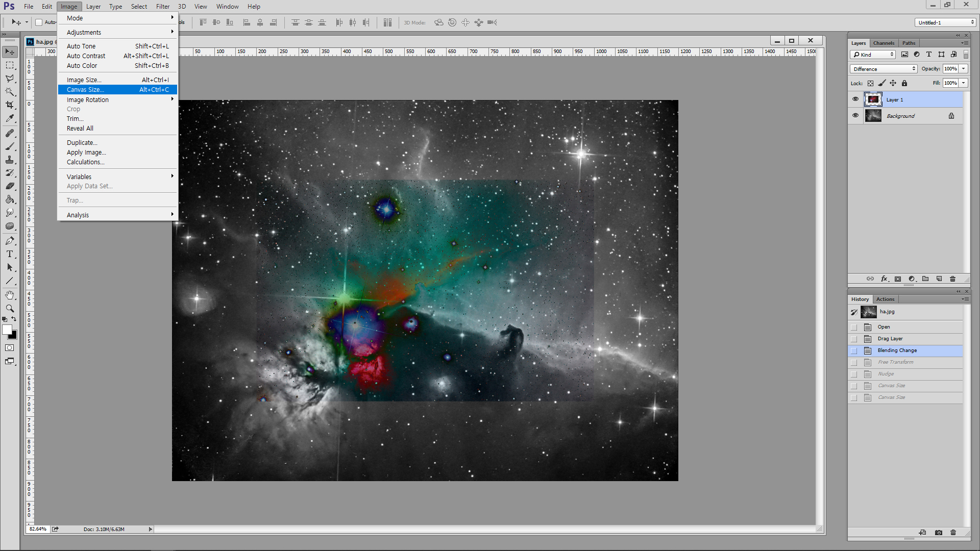
Task: Expand the Mode submenu
Action: coord(117,18)
